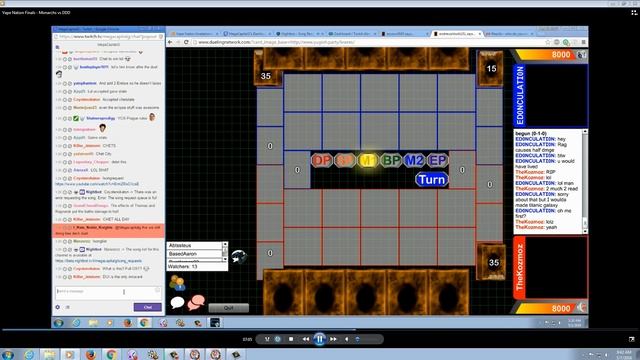Toggle shuffle in the player controls
Viewport: 640px width, 360px height.
point(267,339)
